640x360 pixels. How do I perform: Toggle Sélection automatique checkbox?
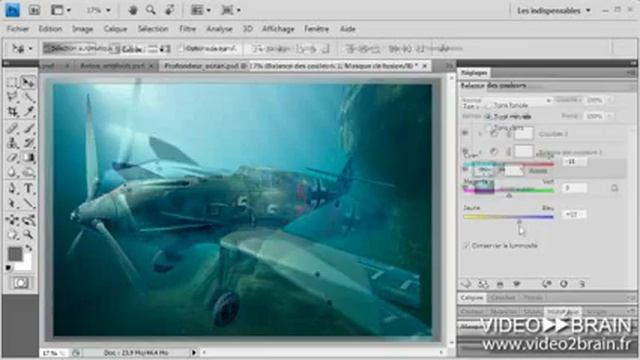47,49
